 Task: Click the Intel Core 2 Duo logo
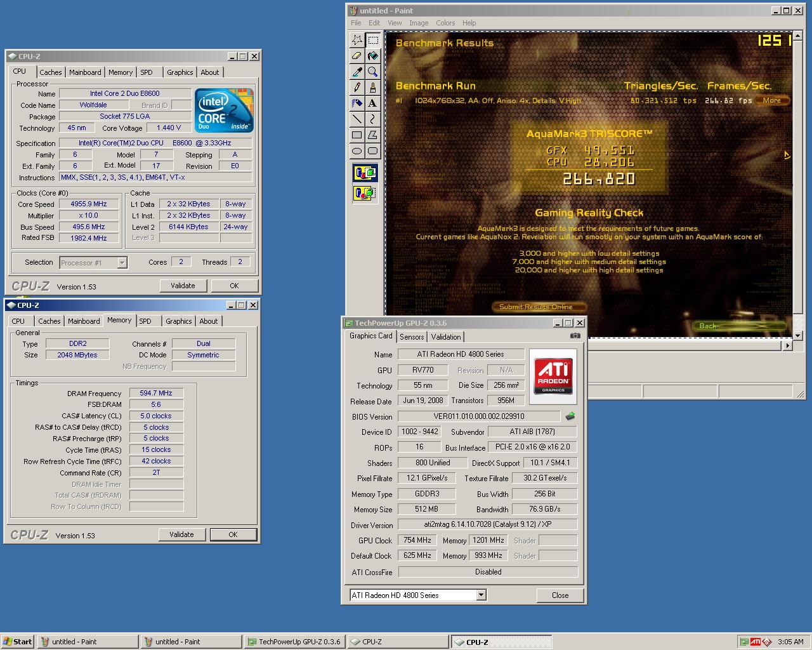click(x=224, y=110)
